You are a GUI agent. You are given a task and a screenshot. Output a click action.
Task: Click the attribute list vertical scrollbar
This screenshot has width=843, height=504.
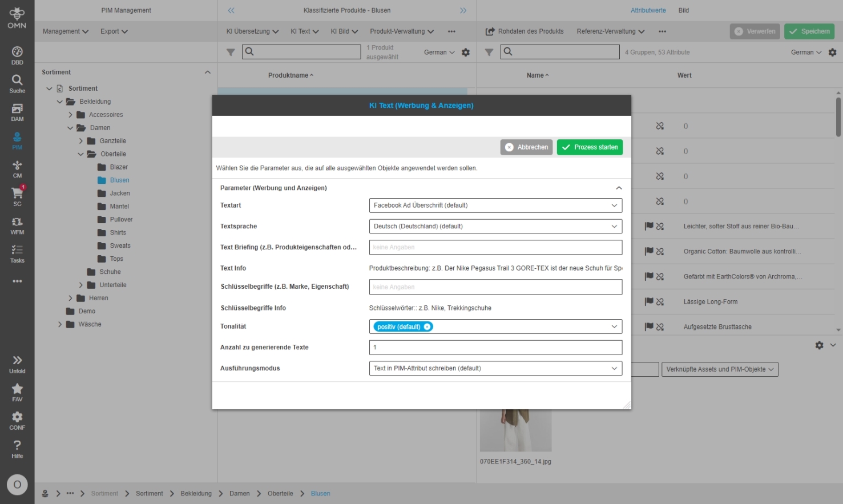[x=838, y=117]
